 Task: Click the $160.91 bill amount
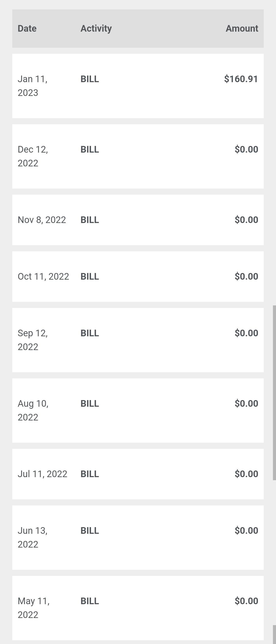[241, 79]
